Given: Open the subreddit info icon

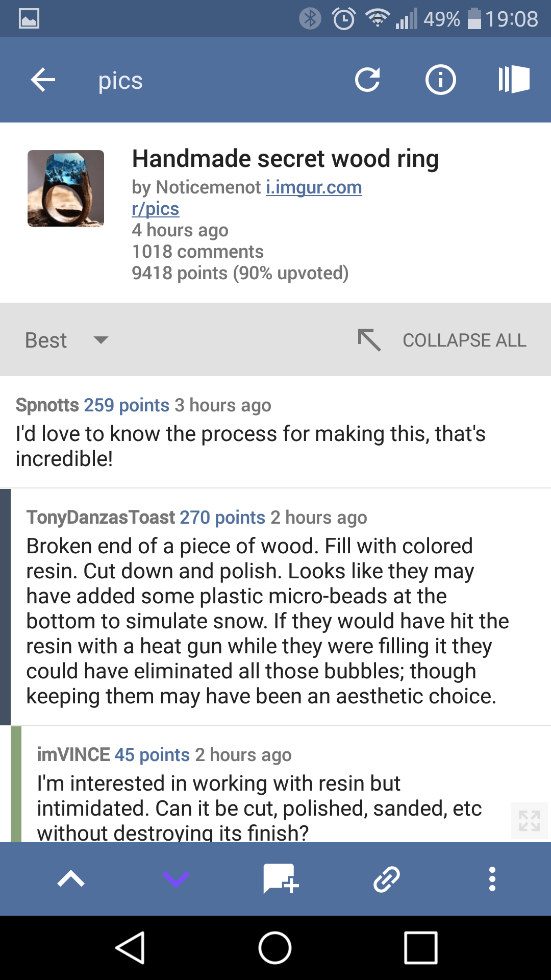Looking at the screenshot, I should 440,80.
